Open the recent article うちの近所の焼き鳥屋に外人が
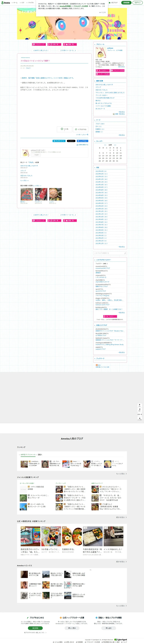Image resolution: width=144 pixels, height=644 pixels. coord(105,98)
